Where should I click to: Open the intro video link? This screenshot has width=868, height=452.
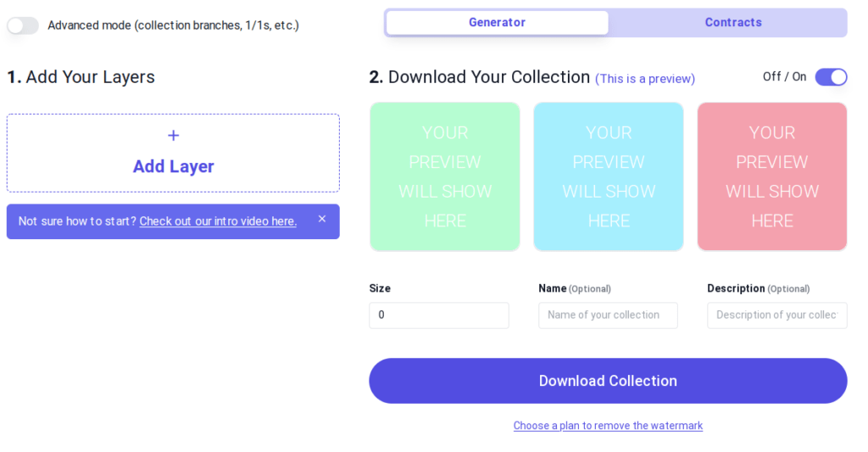[x=218, y=221]
